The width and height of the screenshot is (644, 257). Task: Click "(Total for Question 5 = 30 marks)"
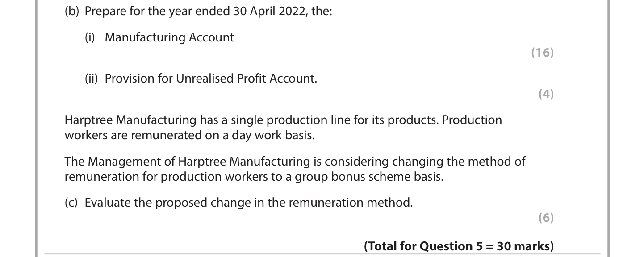pyautogui.click(x=459, y=246)
